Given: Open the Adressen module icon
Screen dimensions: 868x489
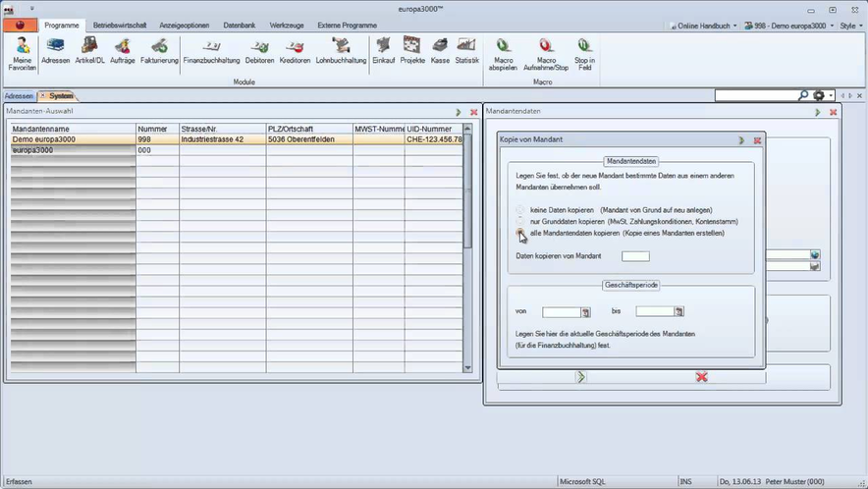Looking at the screenshot, I should 55,50.
